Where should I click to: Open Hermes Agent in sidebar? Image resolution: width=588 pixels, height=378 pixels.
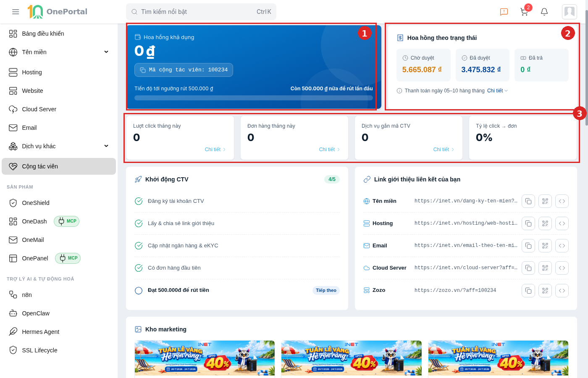click(x=59, y=332)
